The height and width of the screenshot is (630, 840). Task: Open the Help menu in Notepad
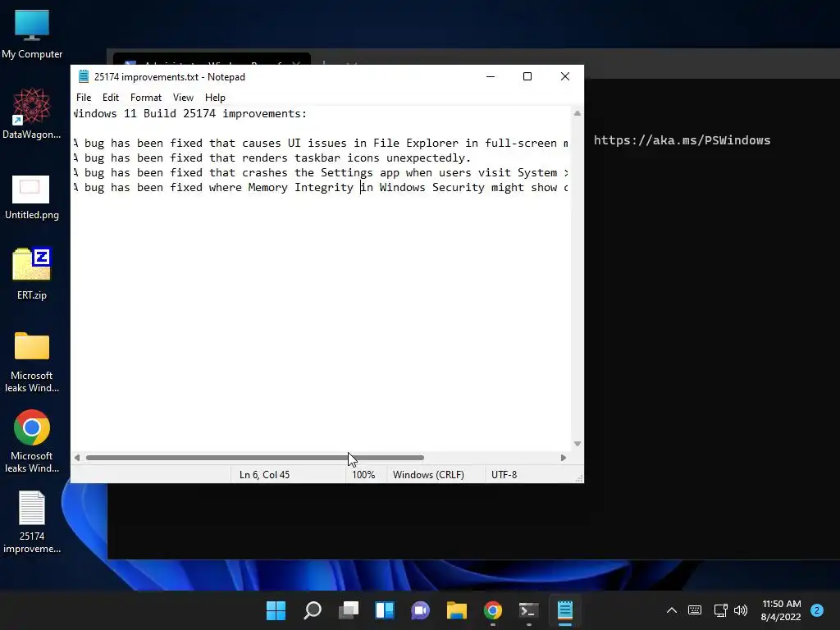(x=215, y=98)
